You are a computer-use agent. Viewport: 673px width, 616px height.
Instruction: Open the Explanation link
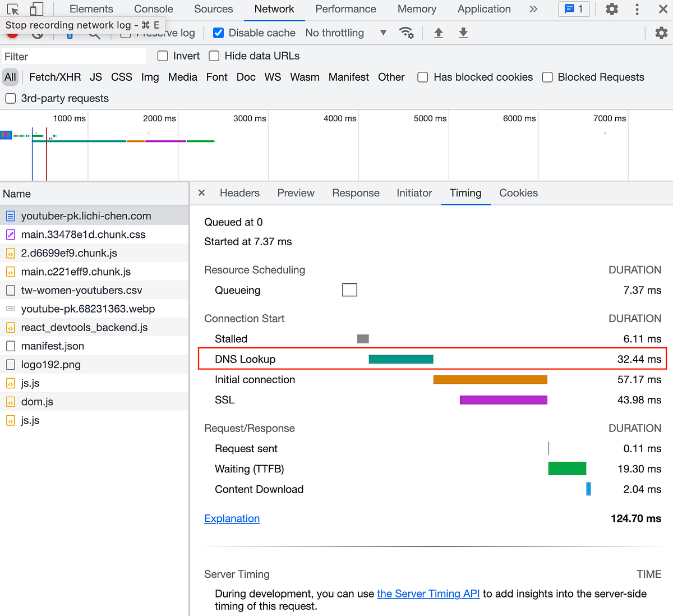(232, 518)
